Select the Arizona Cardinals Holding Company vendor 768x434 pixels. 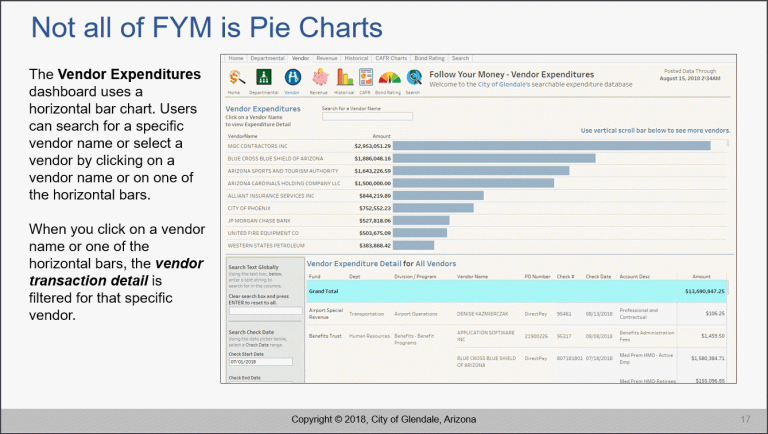[284, 183]
